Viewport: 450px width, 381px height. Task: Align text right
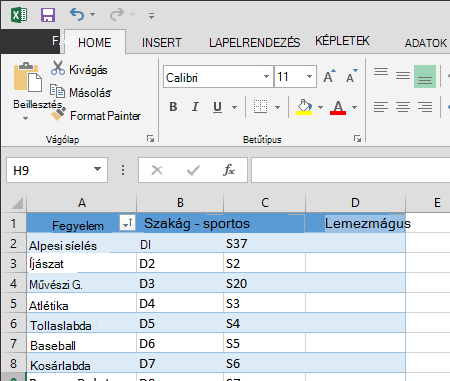(425, 107)
